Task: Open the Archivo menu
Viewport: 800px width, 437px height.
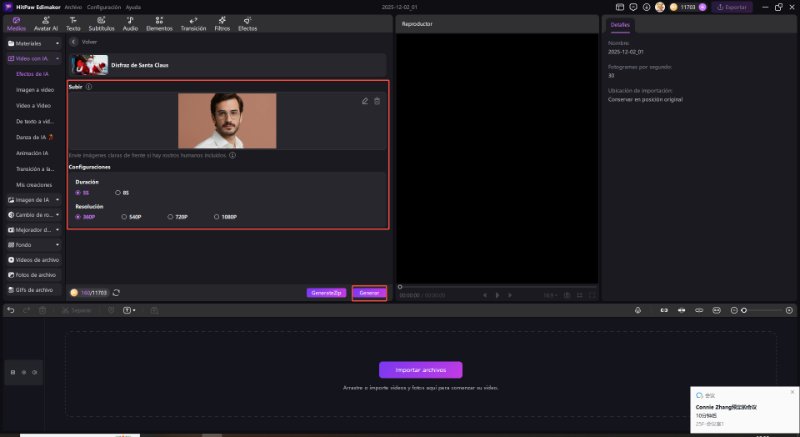Action: coord(73,6)
